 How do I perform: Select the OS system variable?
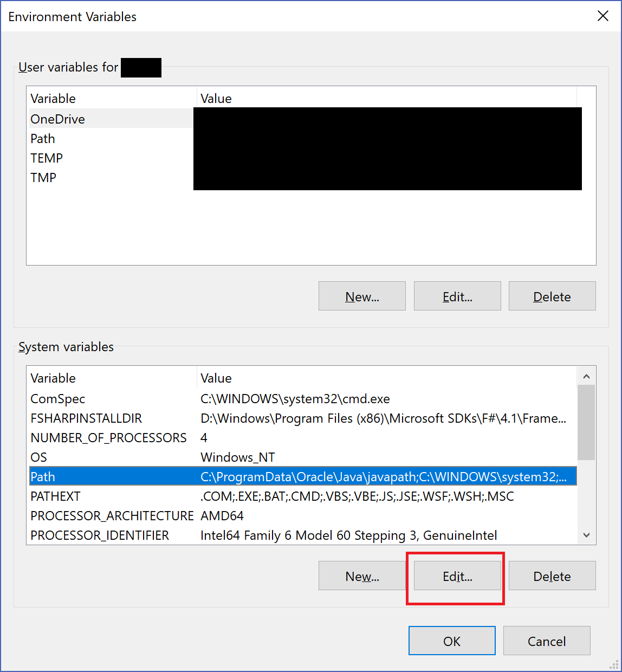pos(38,457)
